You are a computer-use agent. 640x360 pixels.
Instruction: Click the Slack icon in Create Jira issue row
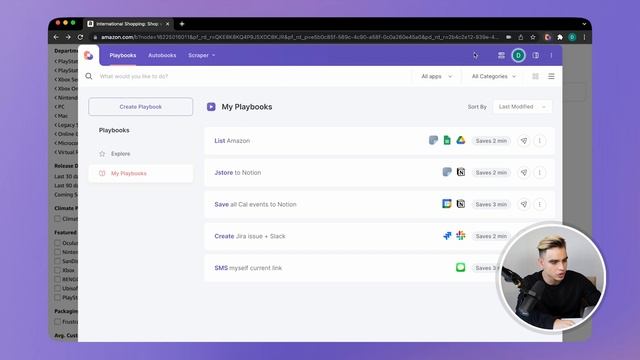461,236
